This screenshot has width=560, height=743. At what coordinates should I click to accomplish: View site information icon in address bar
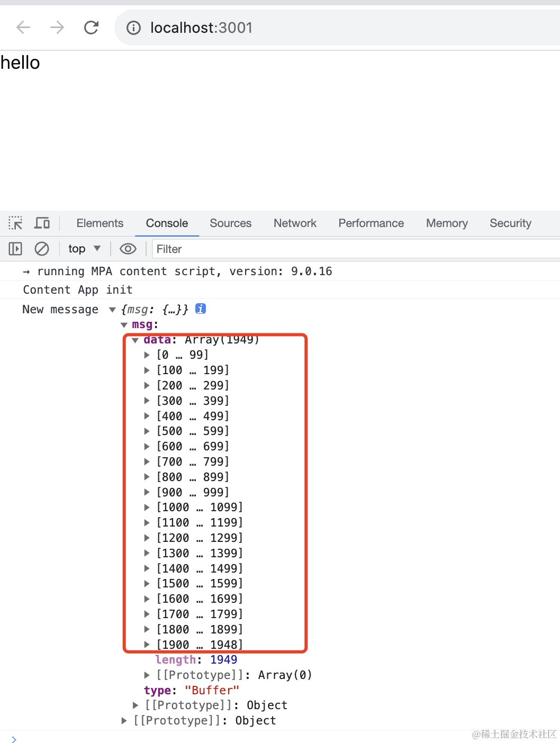coord(133,28)
